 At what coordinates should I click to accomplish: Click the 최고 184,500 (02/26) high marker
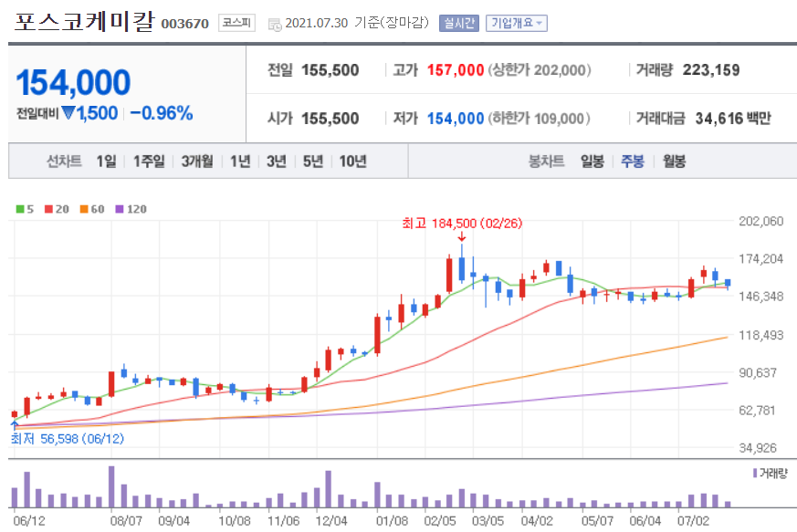click(462, 223)
